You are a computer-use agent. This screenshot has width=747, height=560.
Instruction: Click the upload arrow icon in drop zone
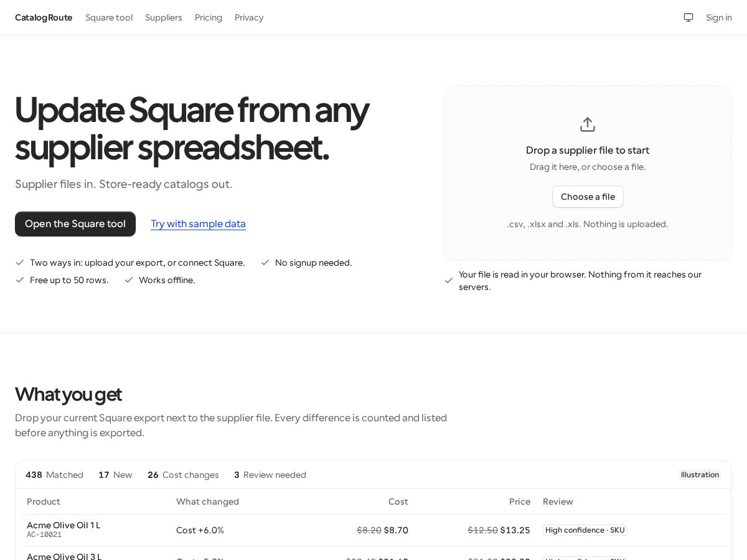coord(588,124)
